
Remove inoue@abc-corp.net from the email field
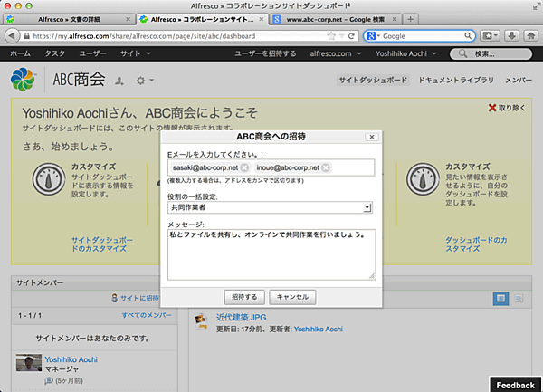[325, 167]
